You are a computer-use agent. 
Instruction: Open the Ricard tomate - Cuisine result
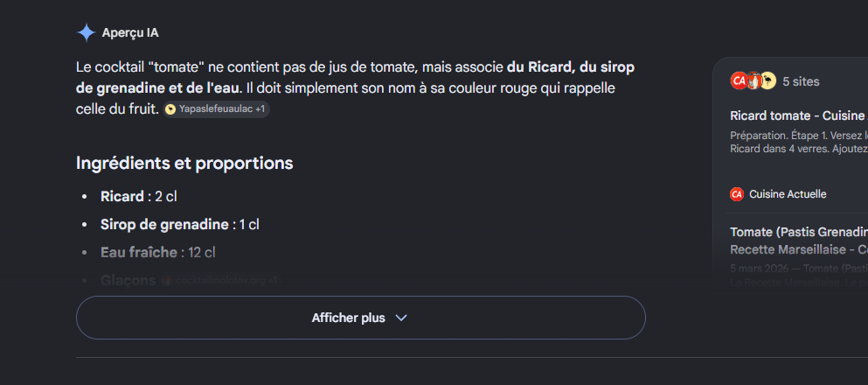point(799,115)
